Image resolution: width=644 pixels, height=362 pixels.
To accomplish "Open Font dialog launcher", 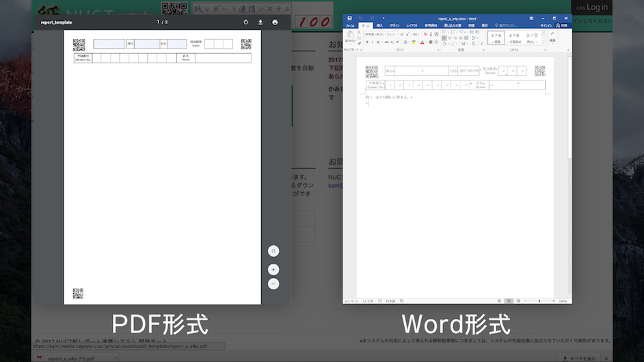I will tap(438, 50).
